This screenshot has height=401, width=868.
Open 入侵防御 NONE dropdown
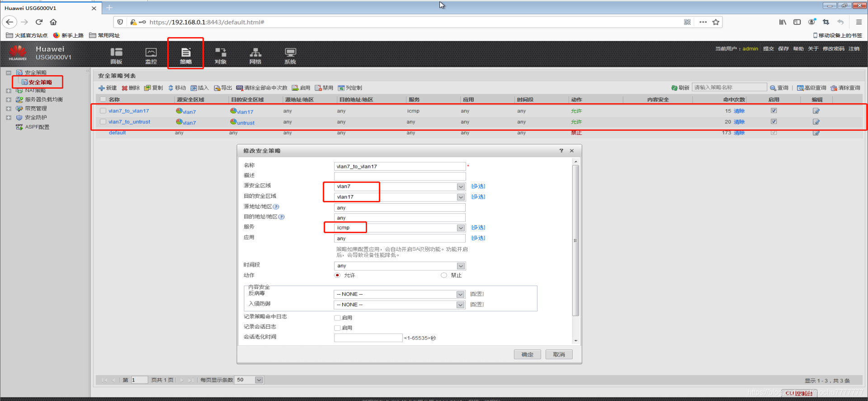pos(460,305)
